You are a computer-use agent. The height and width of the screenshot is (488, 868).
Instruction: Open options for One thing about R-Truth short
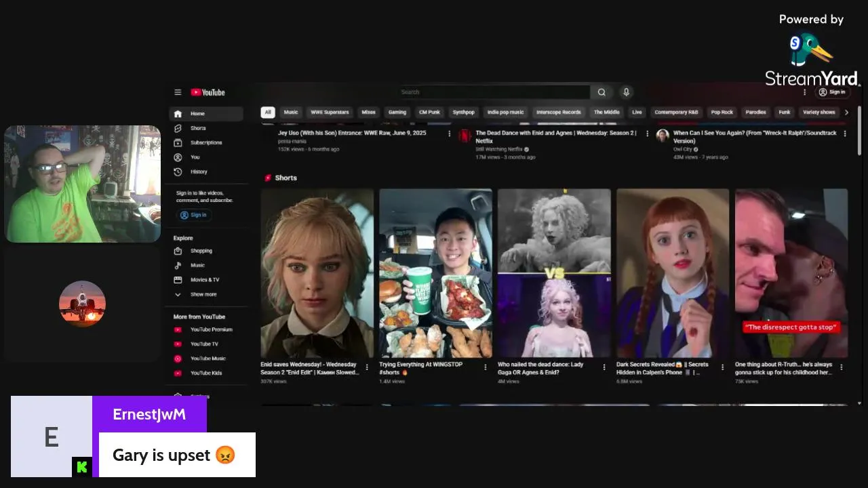click(842, 367)
